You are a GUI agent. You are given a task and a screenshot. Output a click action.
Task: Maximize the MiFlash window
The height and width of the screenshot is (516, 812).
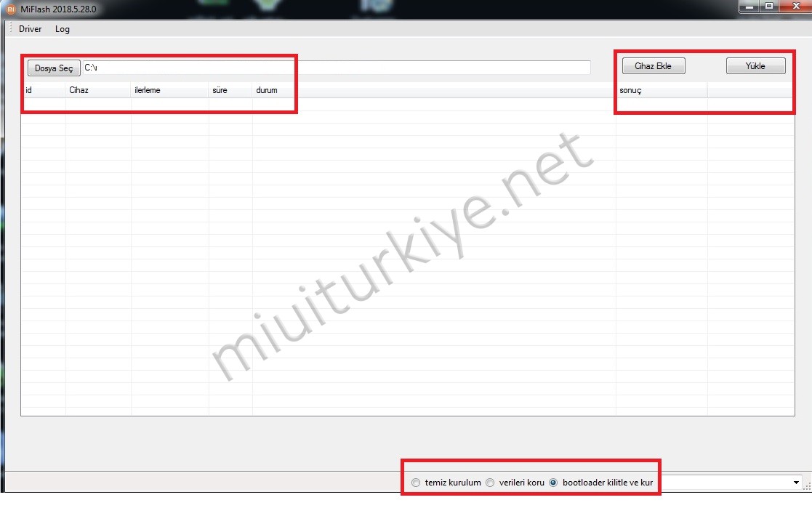769,7
